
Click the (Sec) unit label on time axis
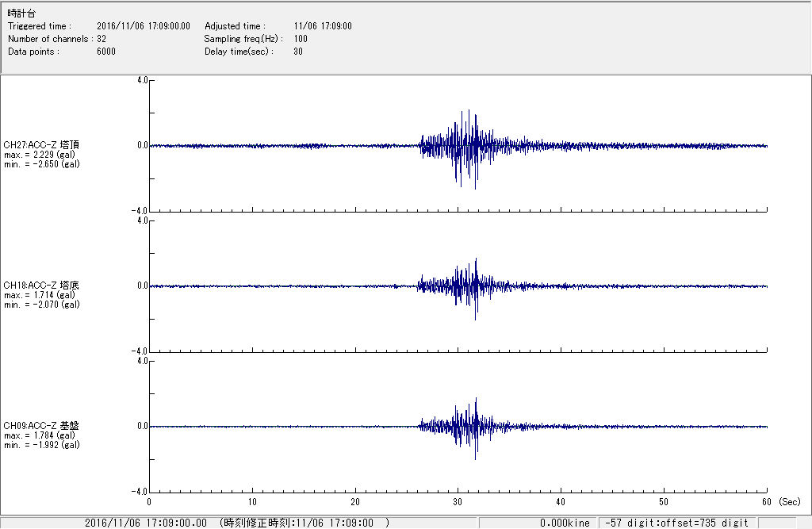click(x=789, y=502)
